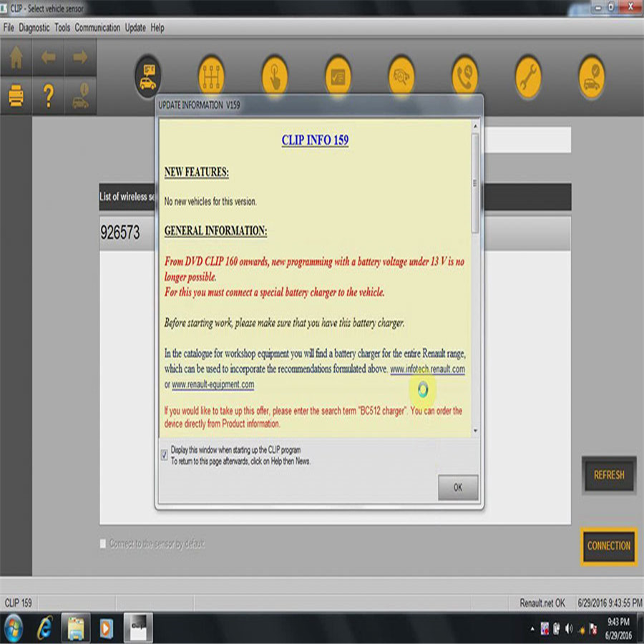The height and width of the screenshot is (644, 644).
Task: Click the forward arrow icon
Action: [x=80, y=57]
